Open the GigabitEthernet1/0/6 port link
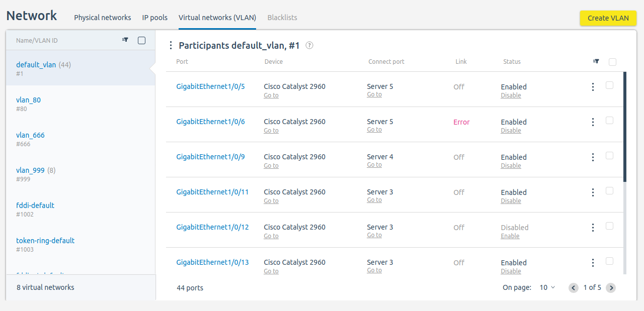This screenshot has width=644, height=311. point(210,122)
